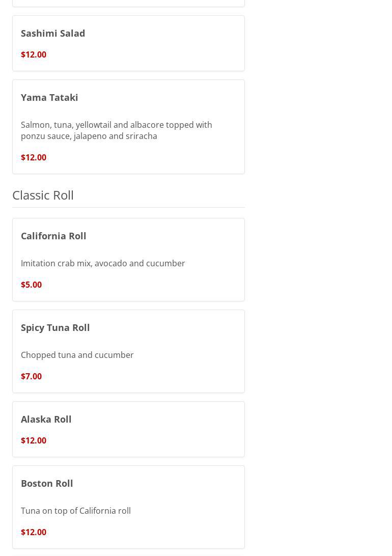Click the $12.00 price under Alaska Roll
392x556 pixels.
[34, 440]
